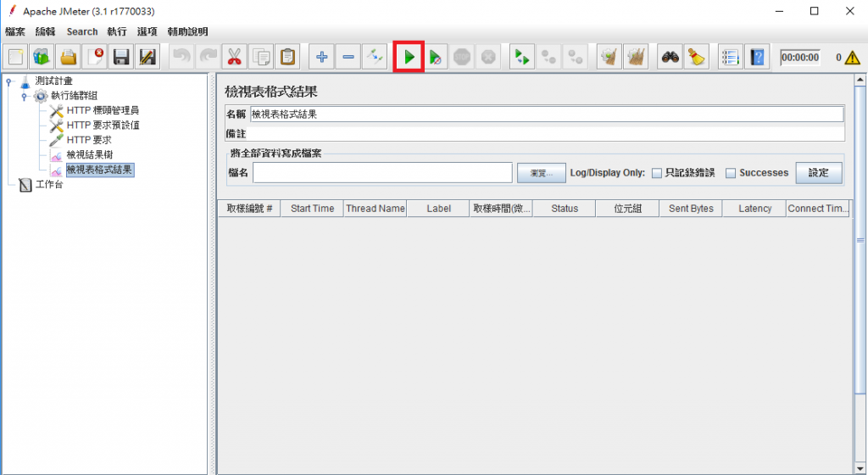Viewport: 868px width, 475px height.
Task: Click the Copy toolbar icon
Action: click(261, 57)
